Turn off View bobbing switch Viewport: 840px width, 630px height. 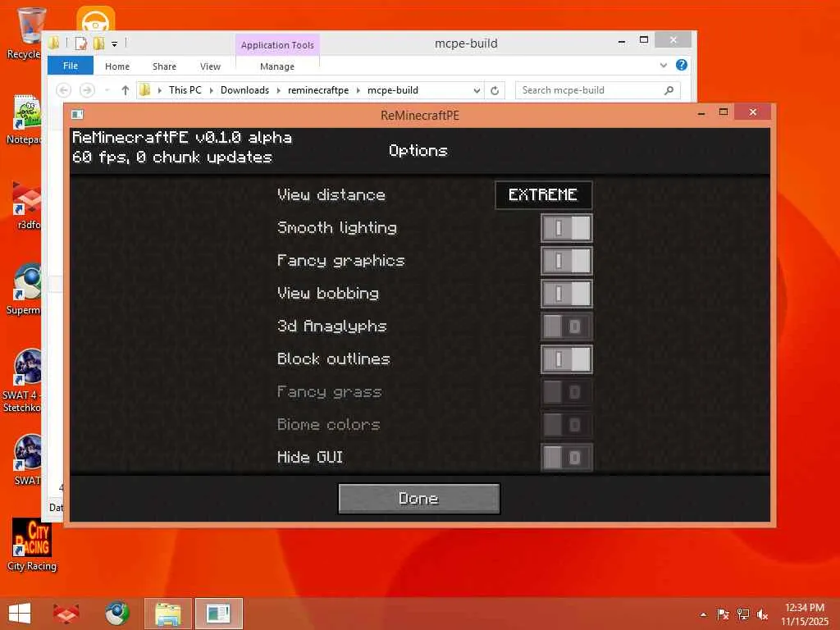point(566,294)
